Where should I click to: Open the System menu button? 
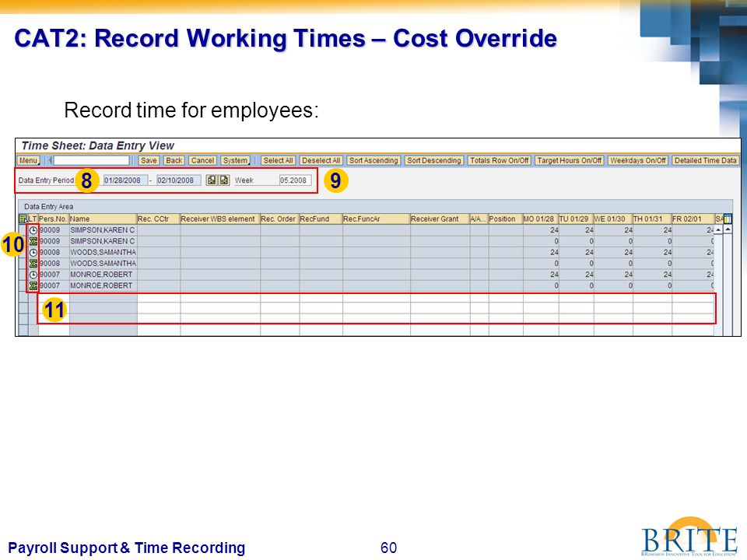point(236,161)
